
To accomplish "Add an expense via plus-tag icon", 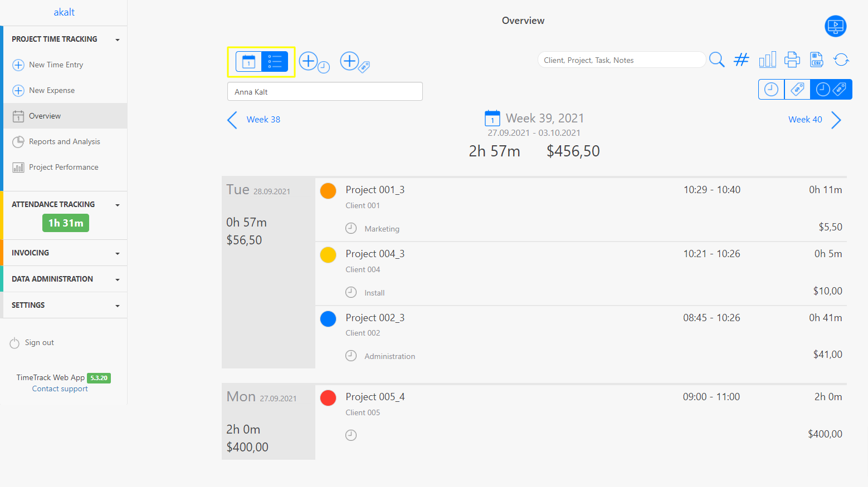I will [x=354, y=62].
